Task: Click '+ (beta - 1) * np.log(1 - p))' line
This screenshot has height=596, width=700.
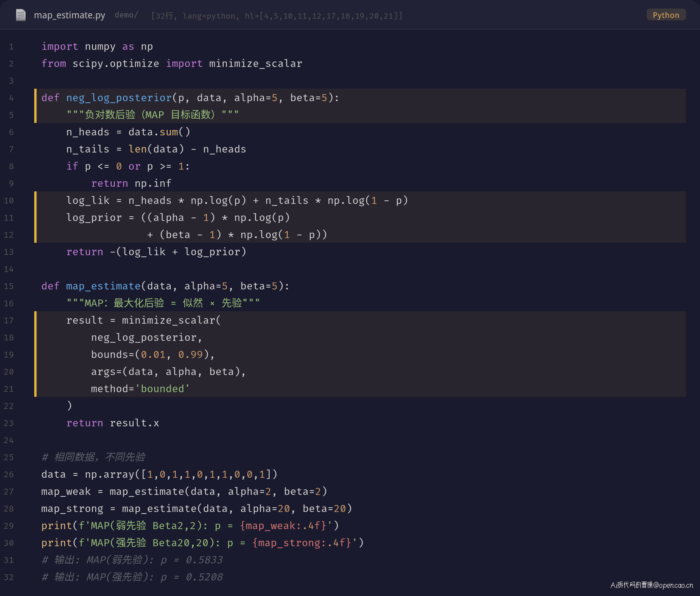Action: 237,235
